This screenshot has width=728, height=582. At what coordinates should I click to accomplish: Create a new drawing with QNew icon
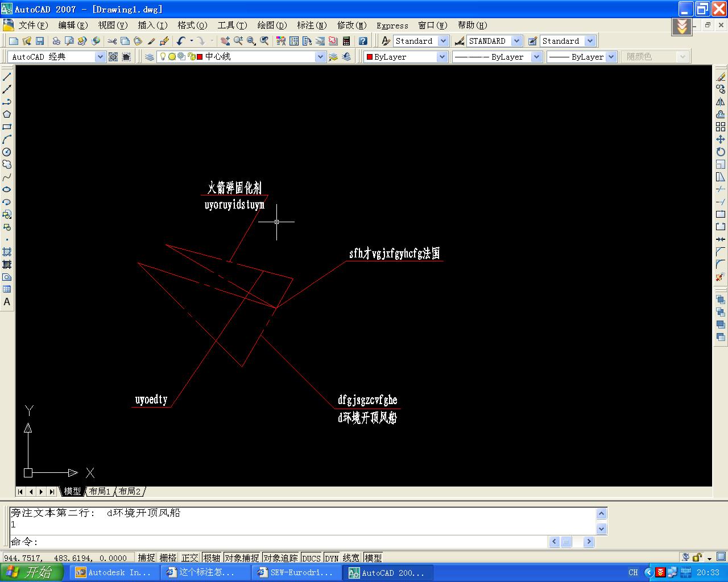click(14, 41)
